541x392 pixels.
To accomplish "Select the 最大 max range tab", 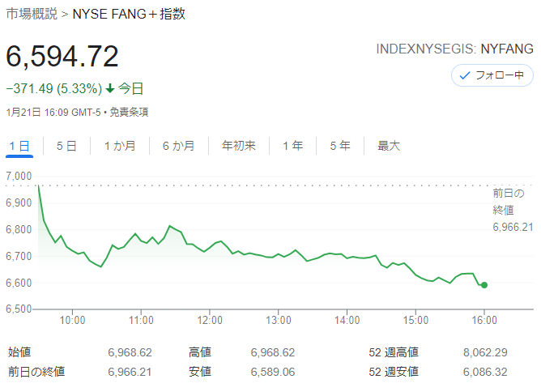I will [389, 146].
